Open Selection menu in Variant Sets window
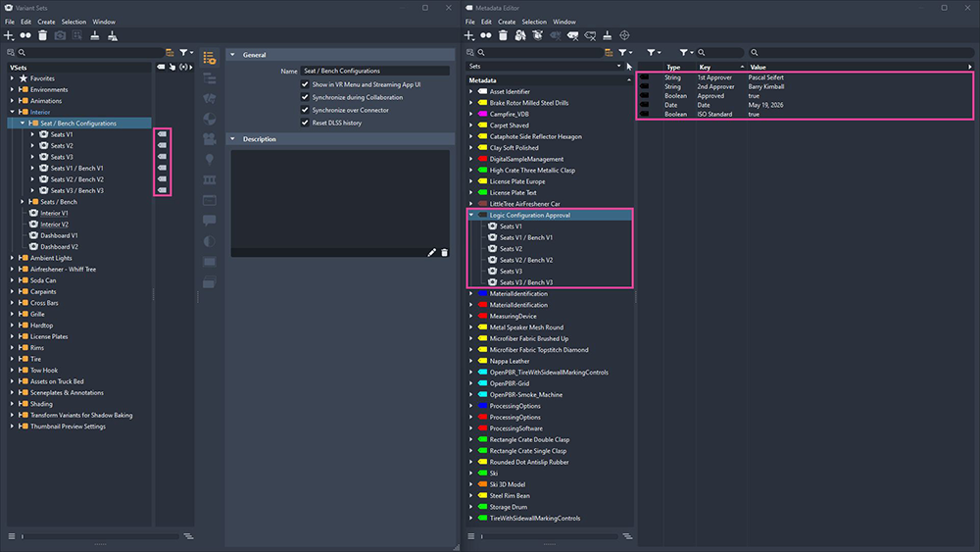Screen dimensions: 980x552 pyautogui.click(x=73, y=22)
